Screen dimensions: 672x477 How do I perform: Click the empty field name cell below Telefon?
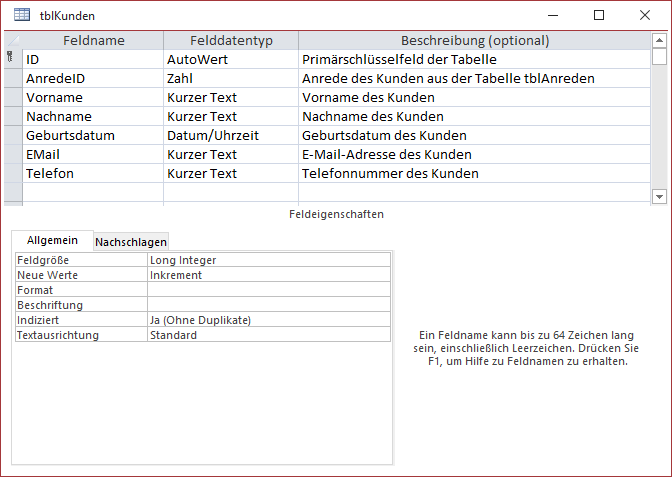click(93, 192)
